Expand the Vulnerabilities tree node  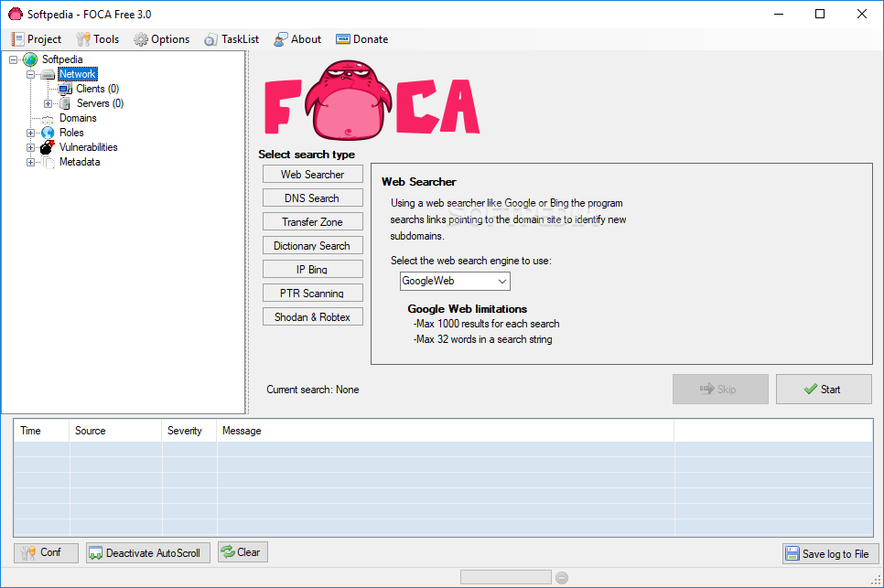click(x=30, y=147)
